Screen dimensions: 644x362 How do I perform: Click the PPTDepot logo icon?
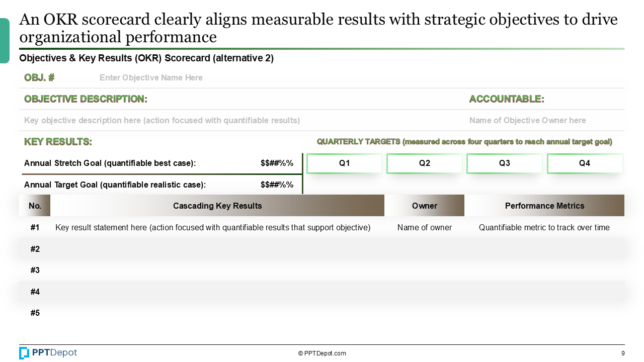(x=24, y=353)
